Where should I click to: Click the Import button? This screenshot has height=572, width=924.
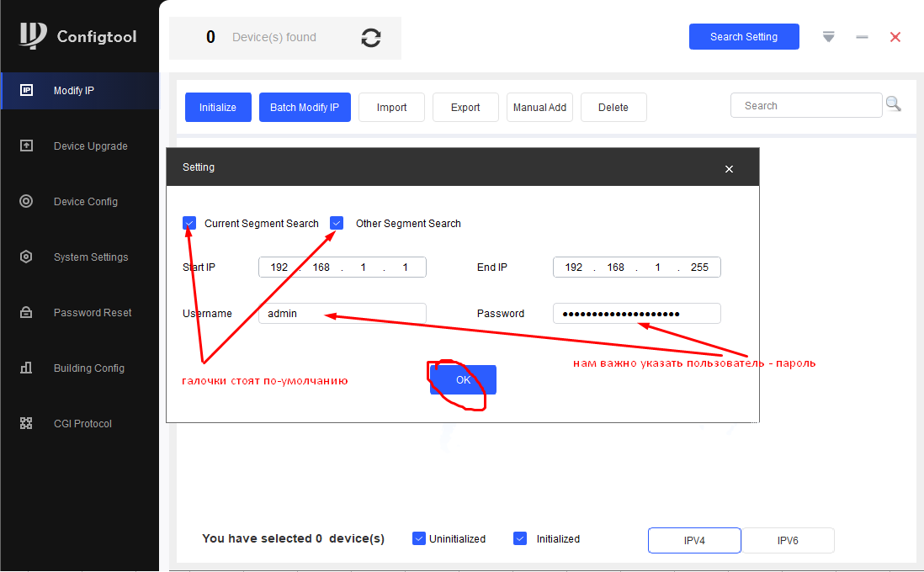point(392,107)
